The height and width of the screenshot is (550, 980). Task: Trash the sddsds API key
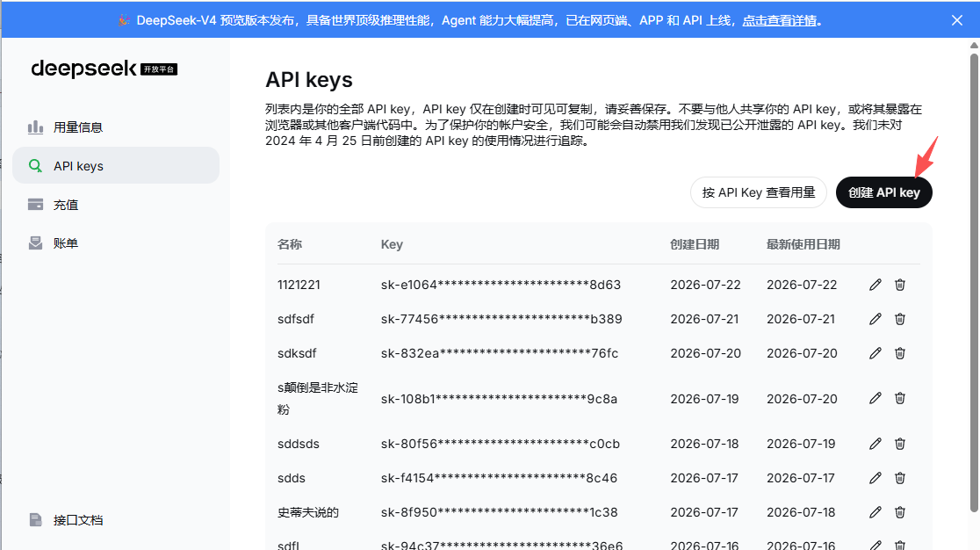(x=900, y=444)
